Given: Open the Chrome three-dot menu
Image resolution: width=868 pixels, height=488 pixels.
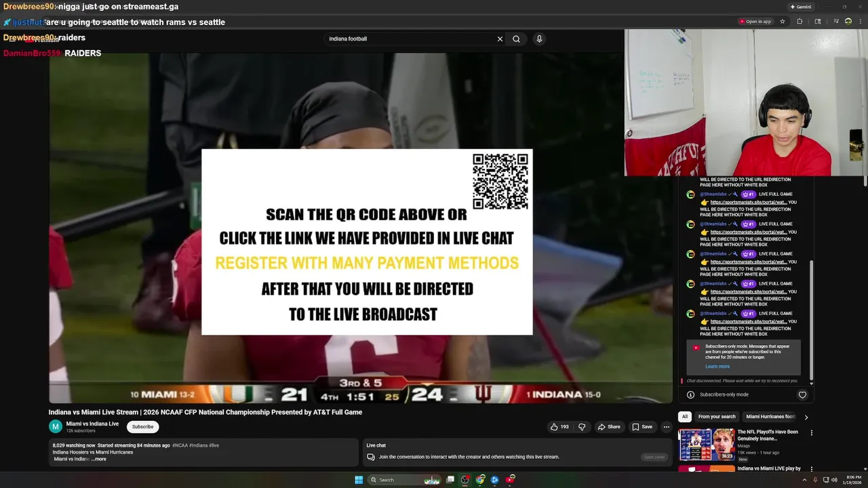Looking at the screenshot, I should (861, 22).
